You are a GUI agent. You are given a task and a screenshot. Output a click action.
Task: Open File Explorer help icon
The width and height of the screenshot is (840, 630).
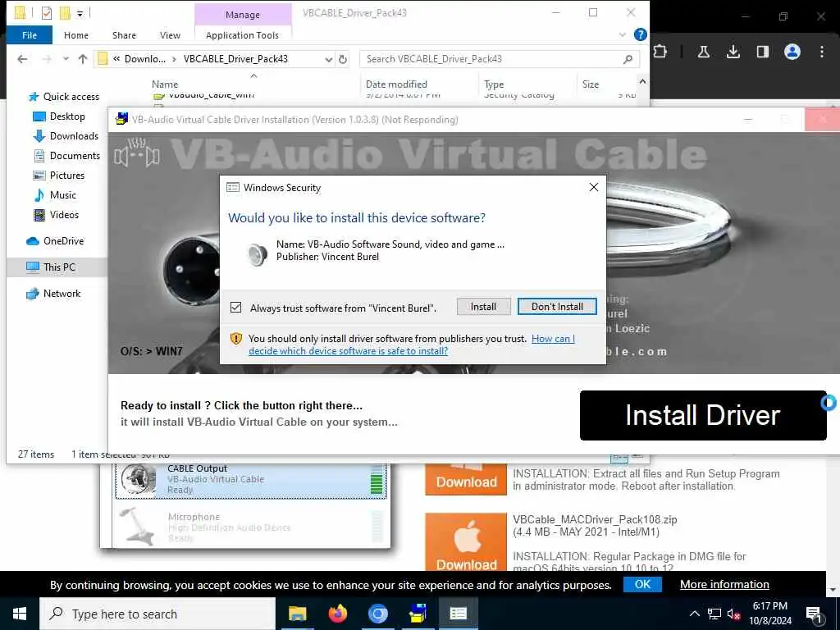(640, 34)
